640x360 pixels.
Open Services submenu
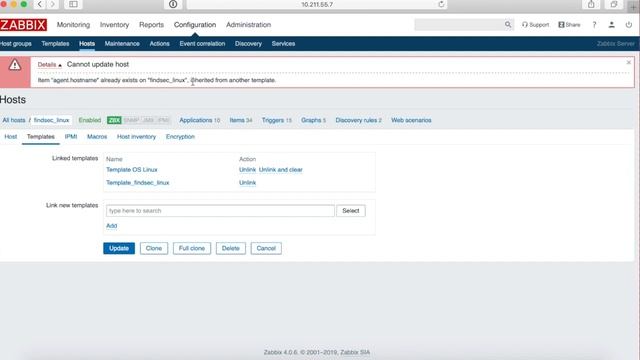point(283,44)
